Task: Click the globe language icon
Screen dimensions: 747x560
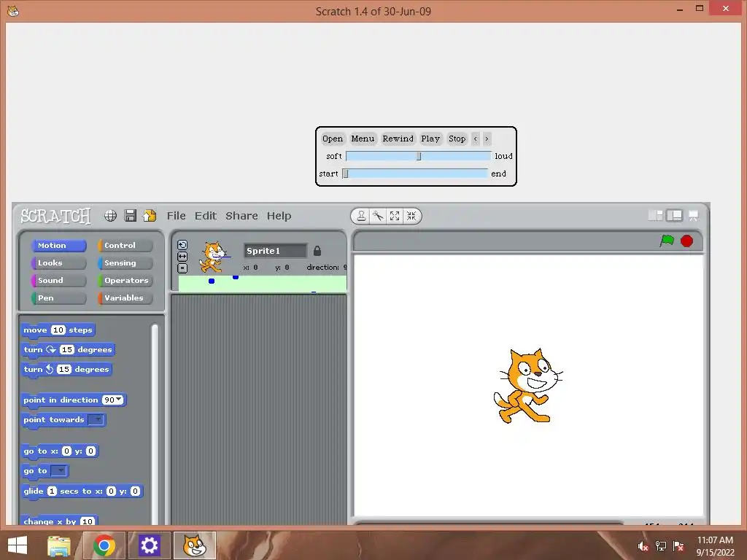Action: (111, 216)
